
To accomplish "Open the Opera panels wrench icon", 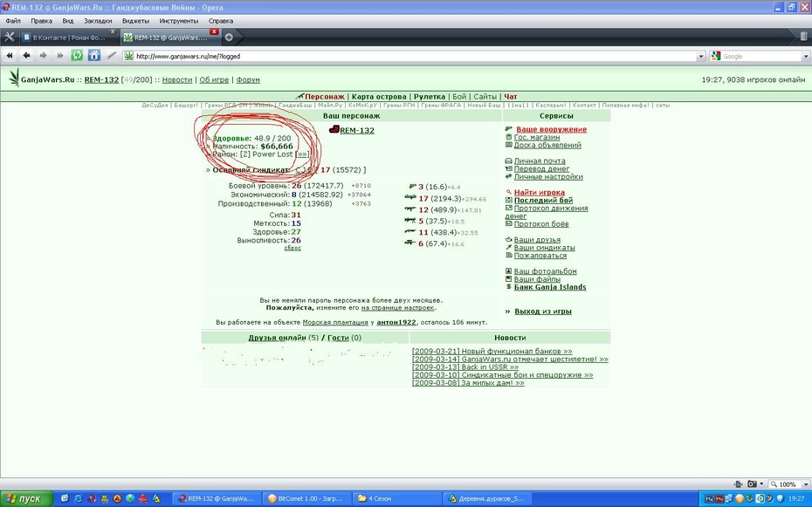I will pyautogui.click(x=10, y=38).
